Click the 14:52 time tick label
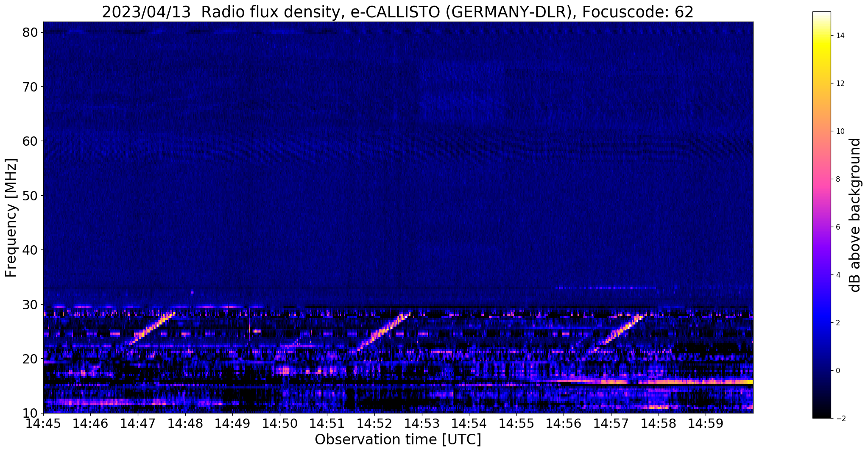This screenshot has height=452, width=868. pyautogui.click(x=374, y=424)
